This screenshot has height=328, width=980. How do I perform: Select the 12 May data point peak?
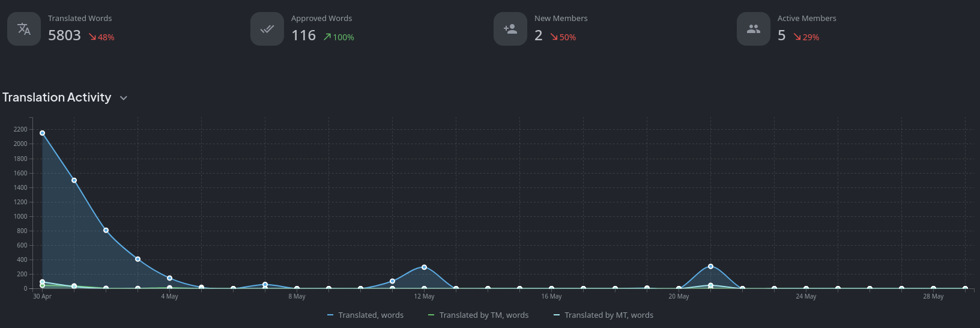coord(424,267)
